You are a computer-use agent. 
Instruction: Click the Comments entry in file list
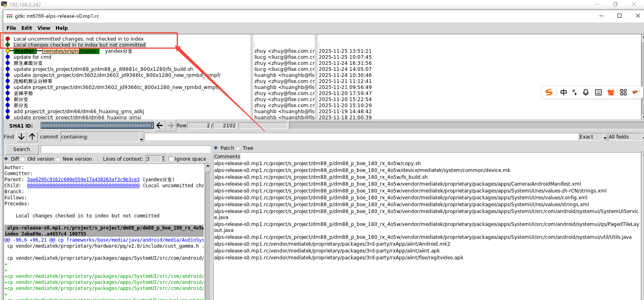[x=227, y=156]
